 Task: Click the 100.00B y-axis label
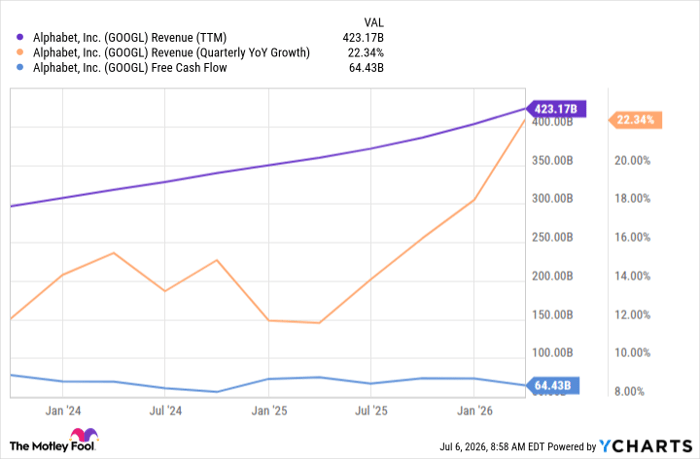[552, 353]
